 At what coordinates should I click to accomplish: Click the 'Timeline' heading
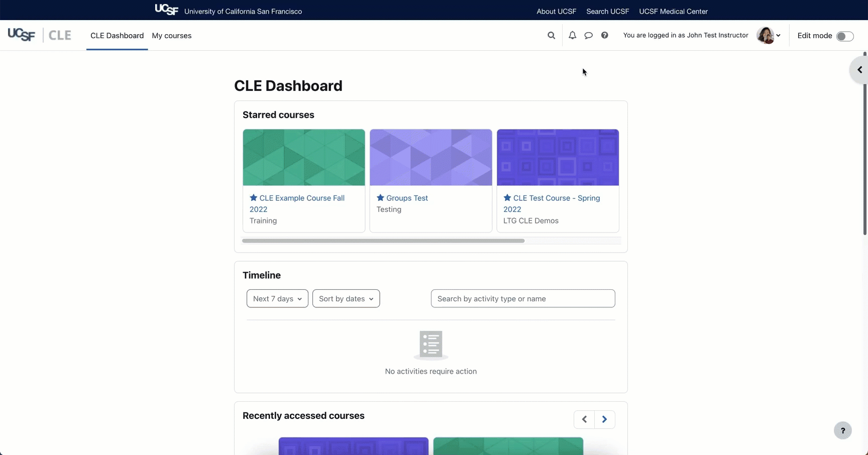tap(262, 275)
